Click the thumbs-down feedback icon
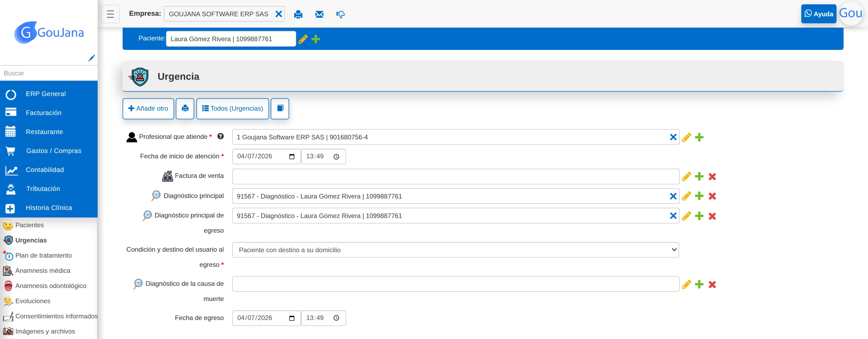Image resolution: width=868 pixels, height=339 pixels. coord(340,14)
